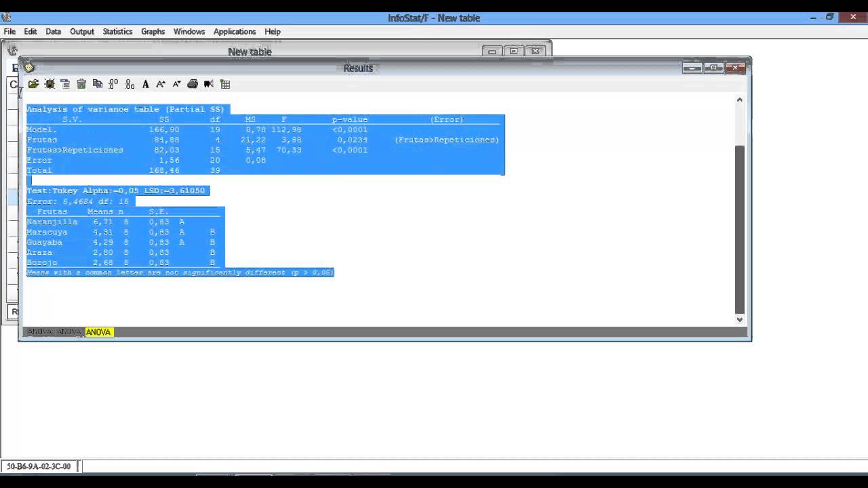Image resolution: width=868 pixels, height=488 pixels.
Task: Open the File menu
Action: [9, 31]
